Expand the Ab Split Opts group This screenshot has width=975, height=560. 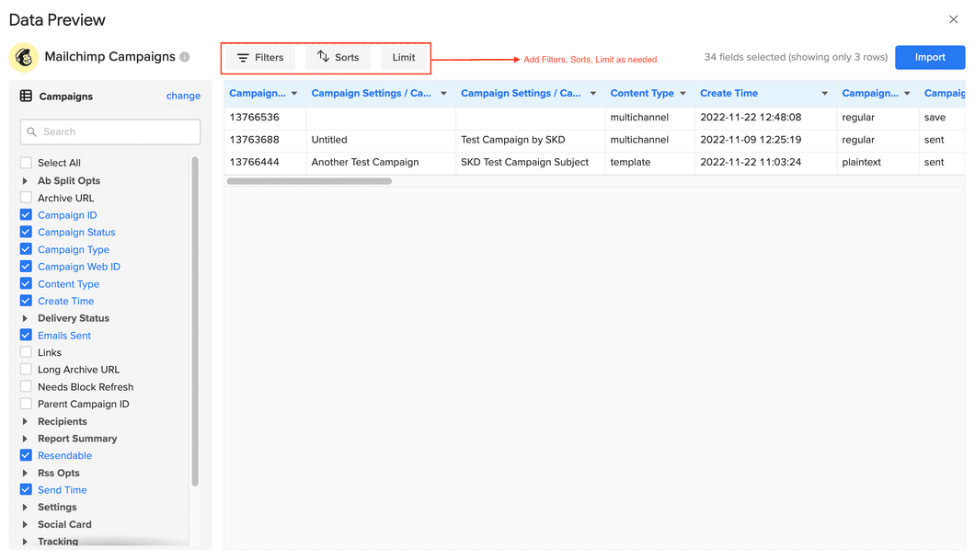25,181
